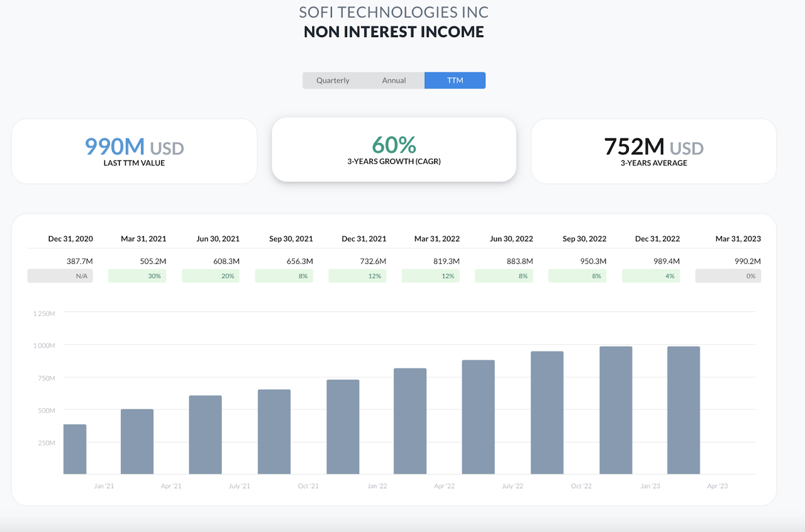Click the chart bar for Mar 2022
This screenshot has height=532, width=805.
[x=410, y=421]
